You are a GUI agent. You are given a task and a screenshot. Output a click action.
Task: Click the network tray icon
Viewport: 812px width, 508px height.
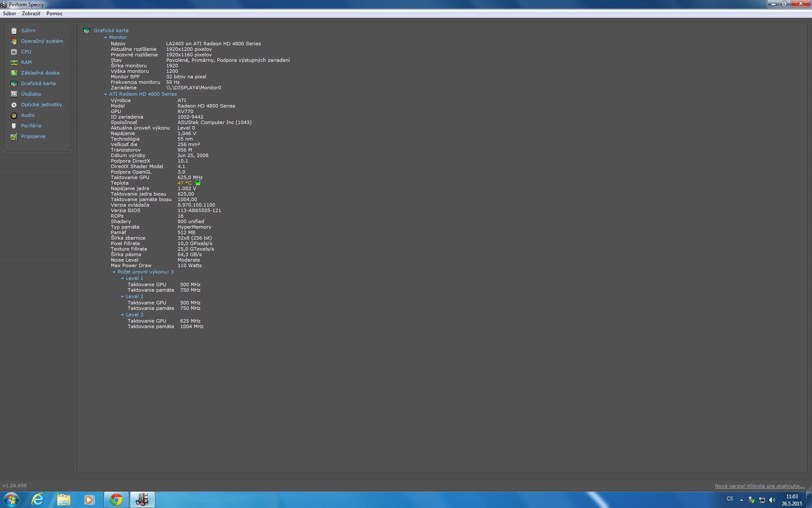pos(762,500)
